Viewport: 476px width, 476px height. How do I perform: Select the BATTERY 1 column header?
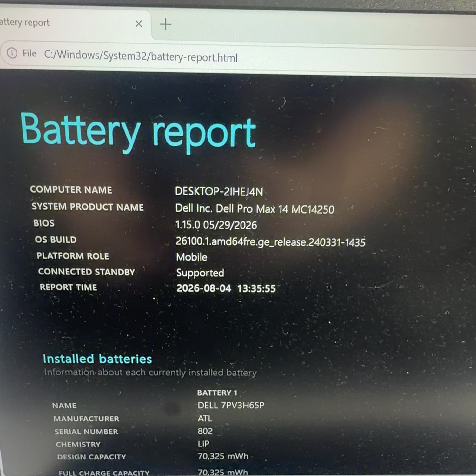click(x=217, y=393)
